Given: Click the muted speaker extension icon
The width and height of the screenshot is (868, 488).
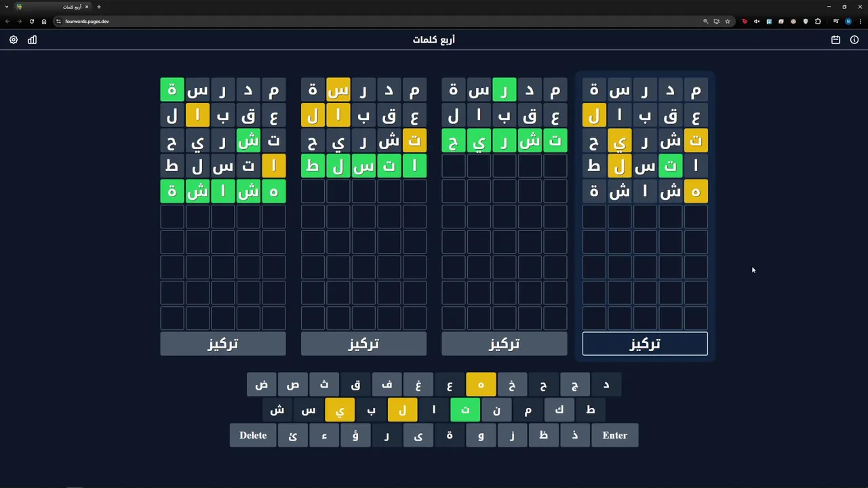Looking at the screenshot, I should tap(757, 21).
